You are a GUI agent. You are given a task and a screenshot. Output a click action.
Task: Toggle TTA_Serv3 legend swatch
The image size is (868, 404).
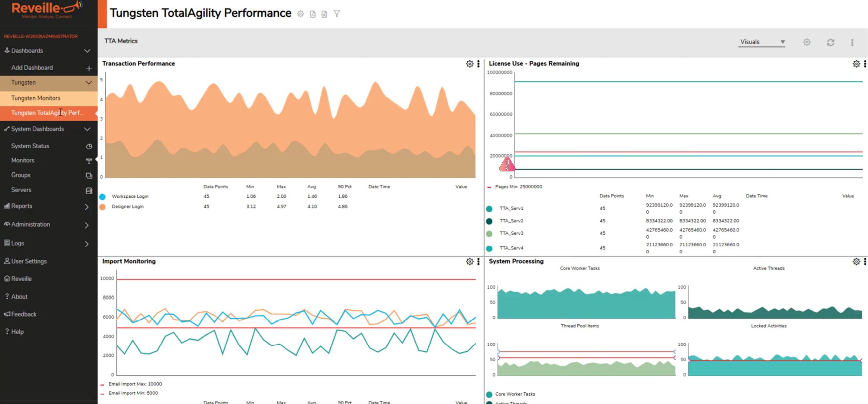point(489,234)
